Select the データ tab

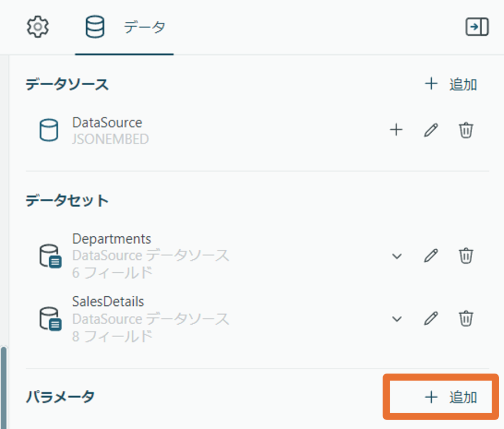[x=125, y=27]
